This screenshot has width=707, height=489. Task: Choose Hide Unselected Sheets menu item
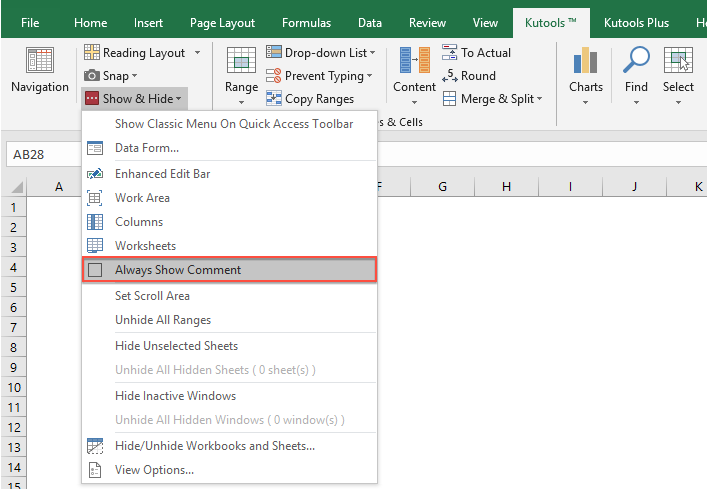pos(230,346)
